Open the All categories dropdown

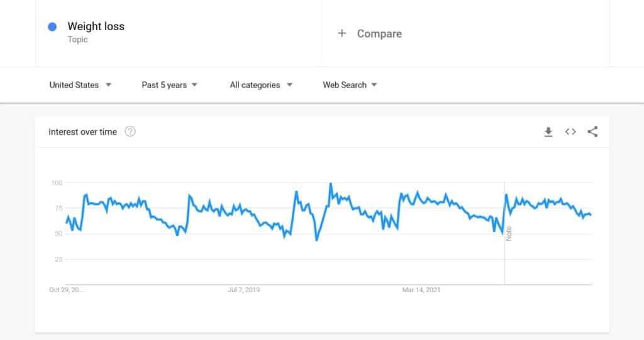pos(261,85)
